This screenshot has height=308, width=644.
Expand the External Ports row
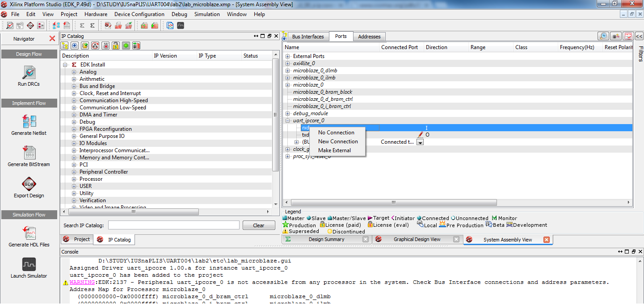pos(288,56)
